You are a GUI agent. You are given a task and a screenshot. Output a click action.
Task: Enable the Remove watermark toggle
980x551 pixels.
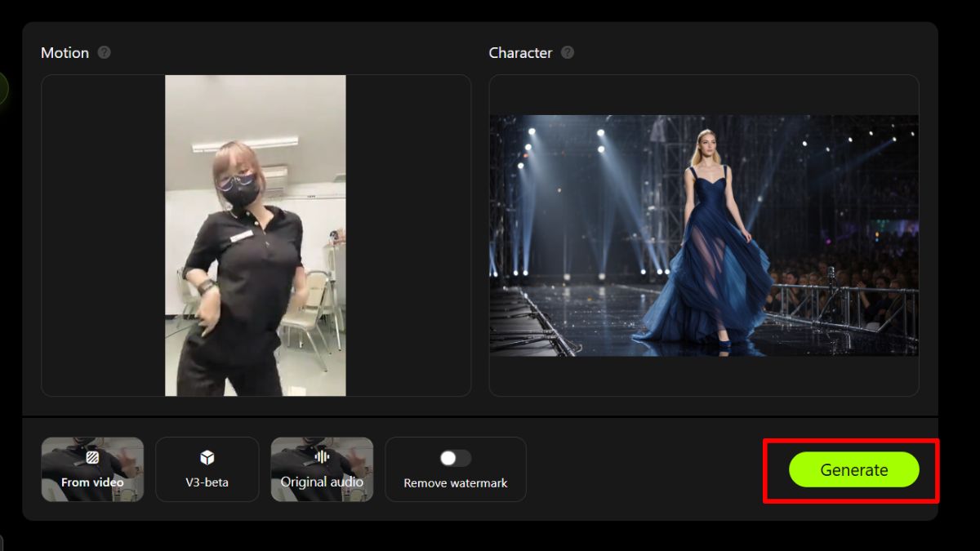[x=455, y=458]
